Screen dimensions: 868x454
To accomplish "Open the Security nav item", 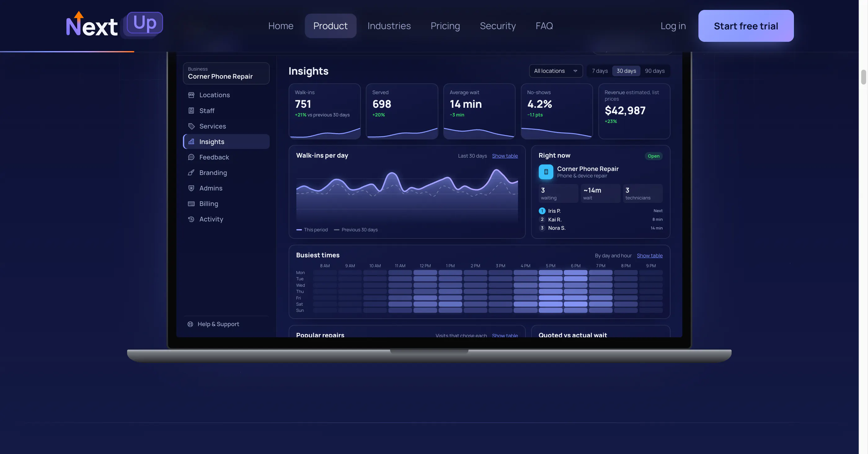I will tap(498, 26).
